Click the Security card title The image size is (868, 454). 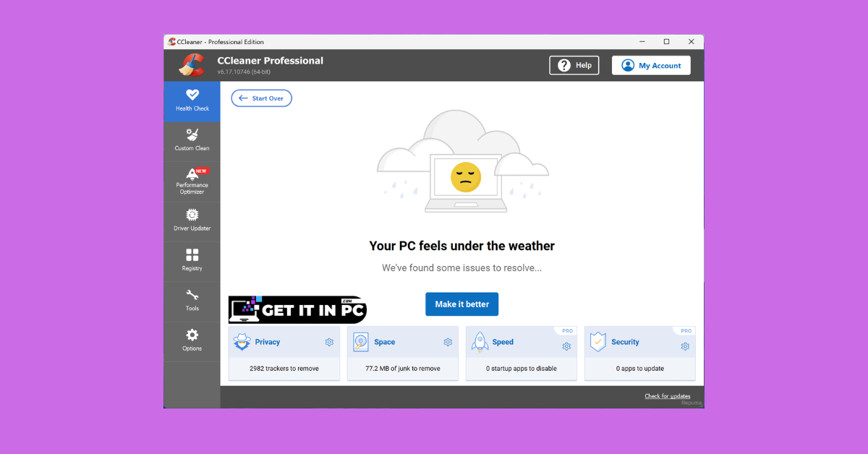625,342
